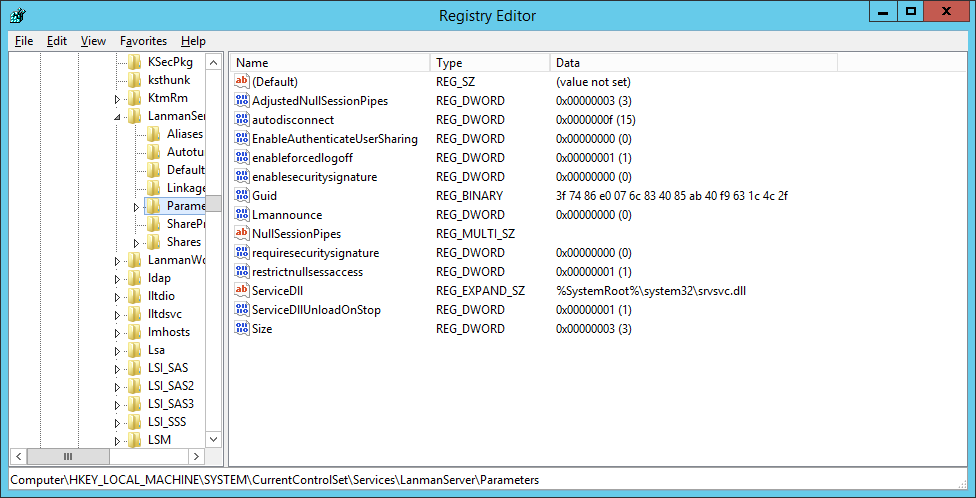Click the autodisconnect DWORD icon
Image resolution: width=976 pixels, height=498 pixels.
241,120
